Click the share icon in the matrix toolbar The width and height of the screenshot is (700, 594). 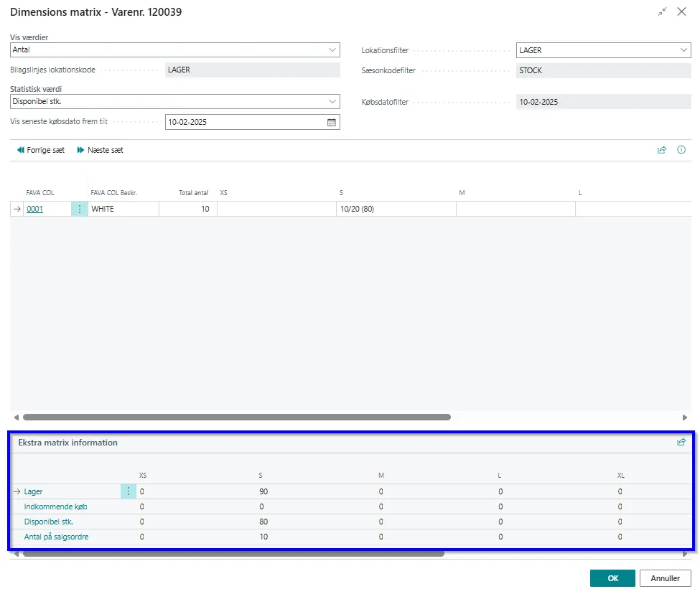[x=661, y=151]
